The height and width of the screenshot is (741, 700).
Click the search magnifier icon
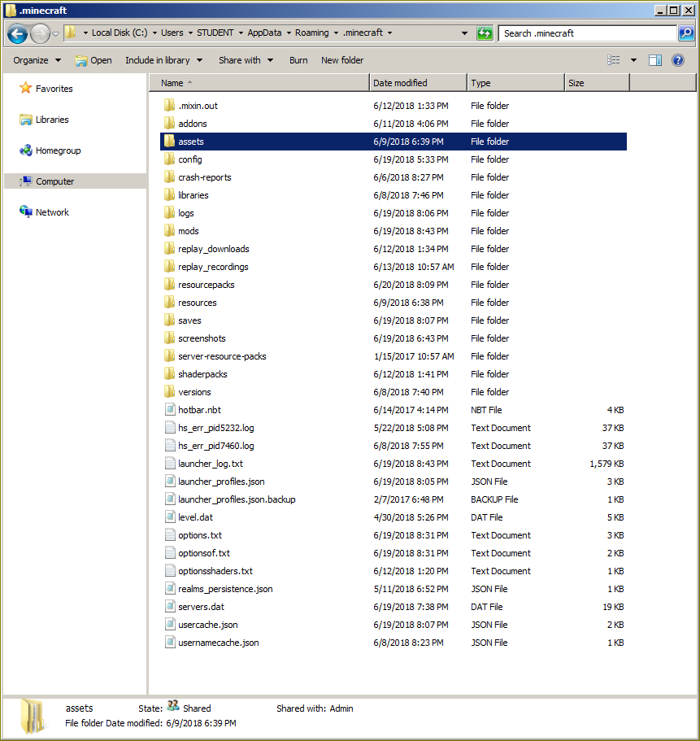[x=686, y=33]
